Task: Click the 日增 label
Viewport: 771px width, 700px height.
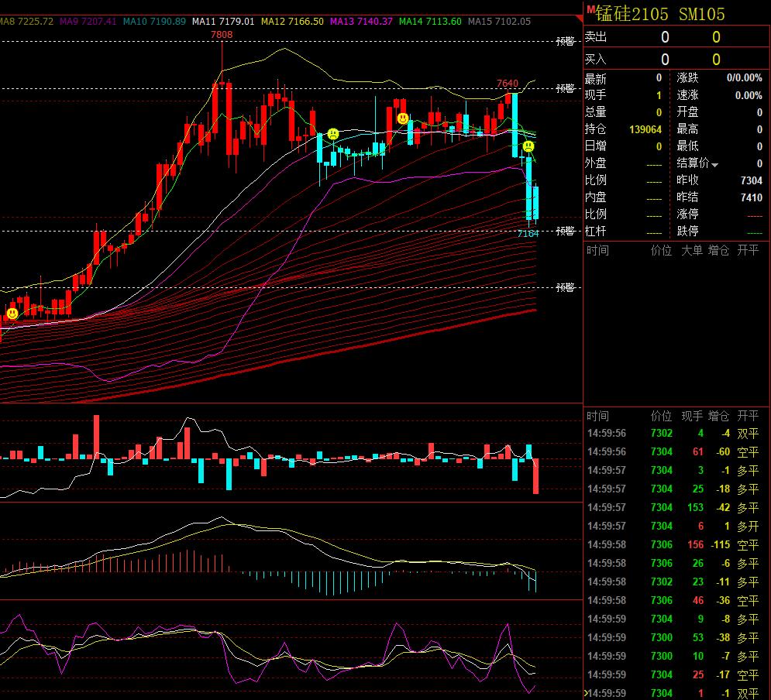Action: click(x=595, y=146)
